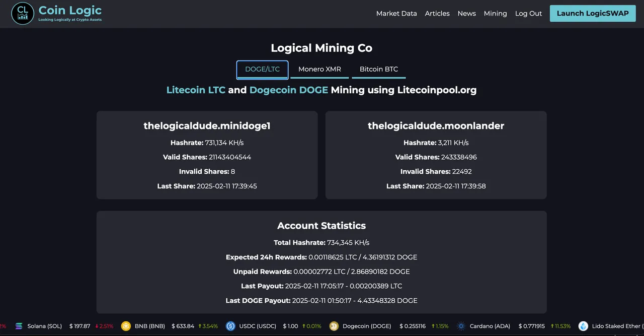Click USDC (USDC) name in ticker
Viewport: 644px width, 336px height.
258,326
